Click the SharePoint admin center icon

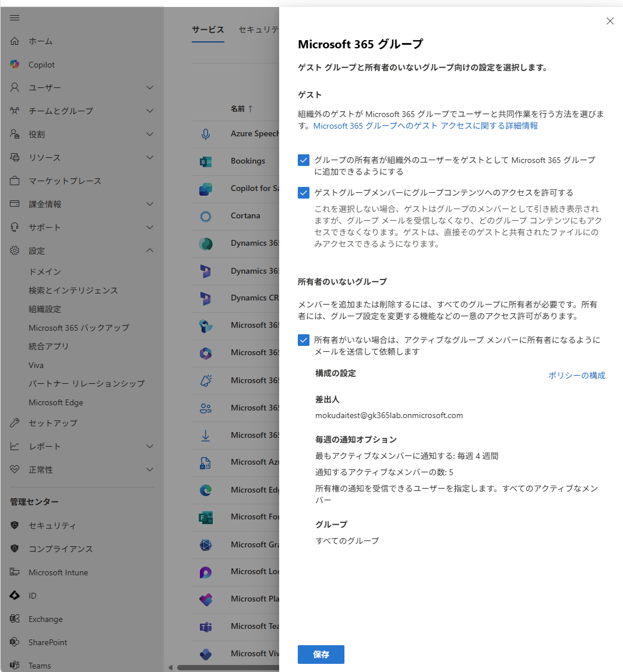(x=15, y=642)
